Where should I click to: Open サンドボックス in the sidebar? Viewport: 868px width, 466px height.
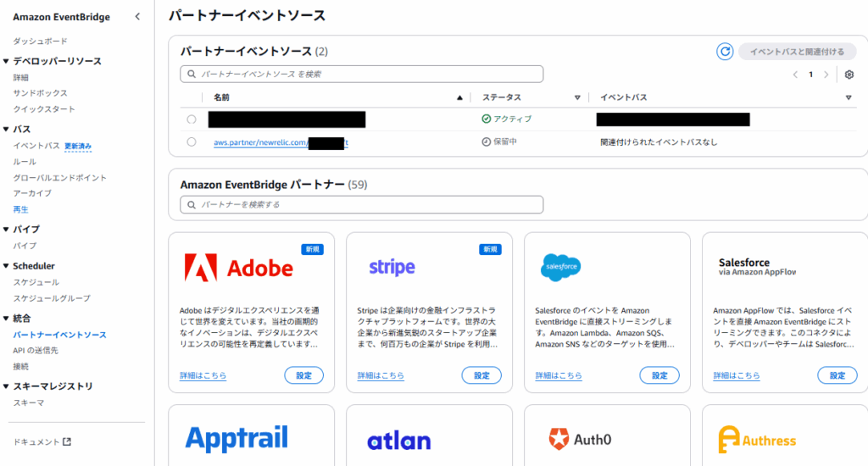click(x=41, y=93)
